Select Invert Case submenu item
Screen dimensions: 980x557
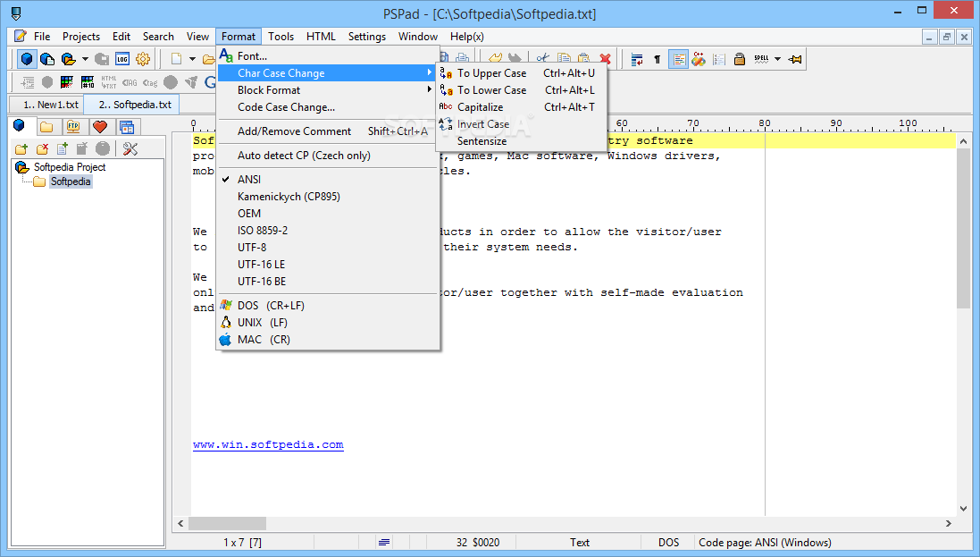coord(521,124)
